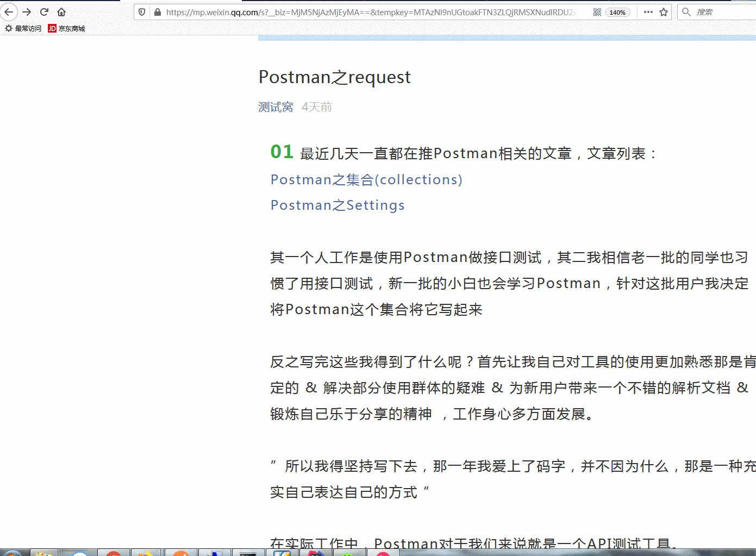This screenshot has height=556, width=756.
Task: Open the Postman之集合(collections) article link
Action: tap(366, 179)
